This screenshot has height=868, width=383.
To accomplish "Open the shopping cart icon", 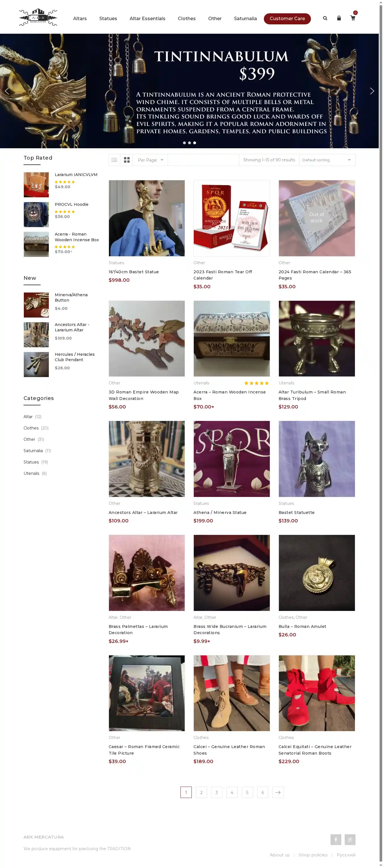I will tap(353, 18).
